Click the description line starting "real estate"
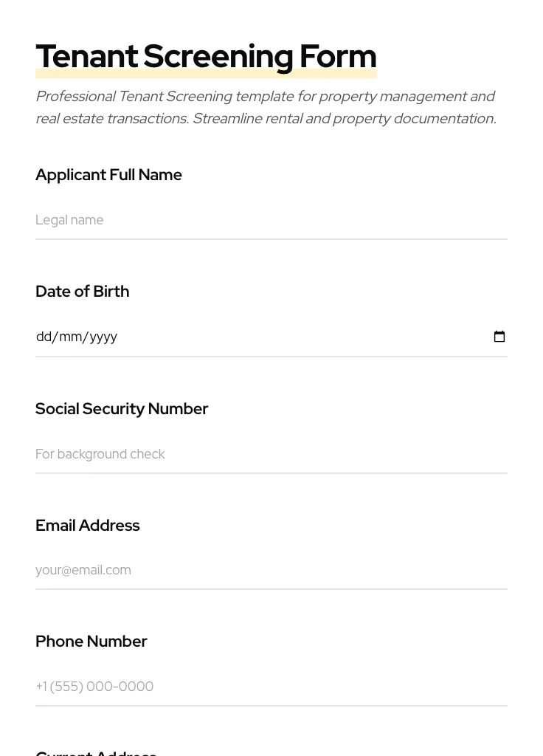The width and height of the screenshot is (543, 756). click(x=266, y=119)
